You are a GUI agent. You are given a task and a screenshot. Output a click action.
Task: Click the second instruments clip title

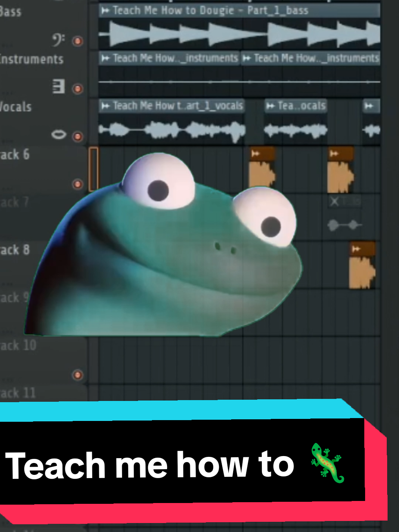(x=317, y=58)
